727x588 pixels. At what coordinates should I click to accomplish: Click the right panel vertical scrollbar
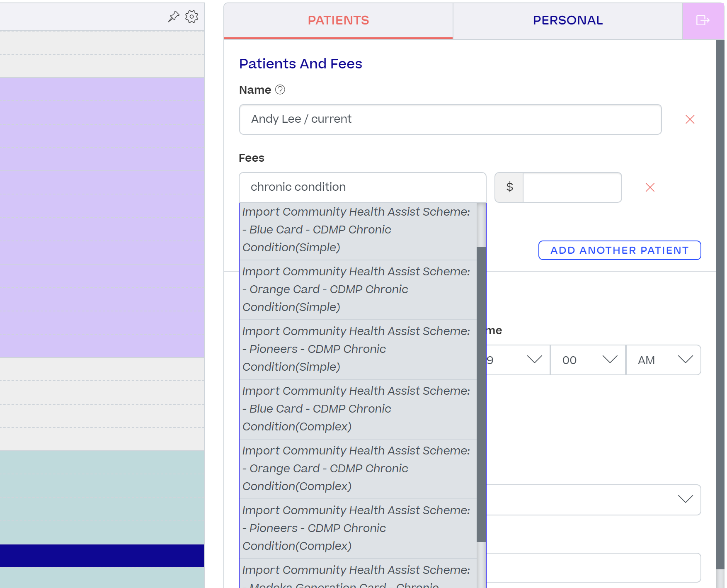720,305
